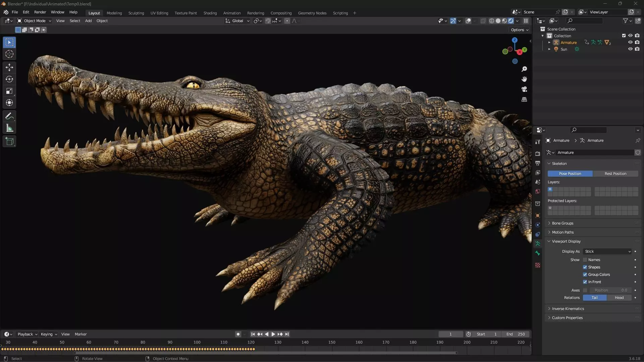Open the Render properties tab

point(538,154)
